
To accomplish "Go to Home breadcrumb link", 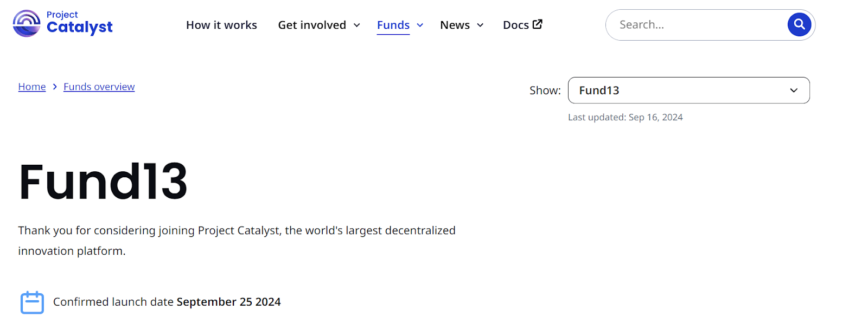I will 32,87.
